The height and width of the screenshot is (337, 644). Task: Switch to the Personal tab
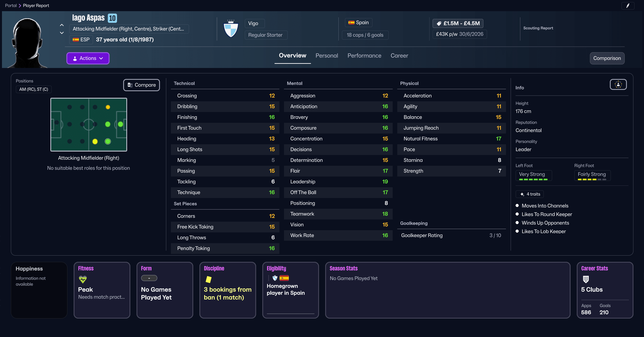point(327,55)
